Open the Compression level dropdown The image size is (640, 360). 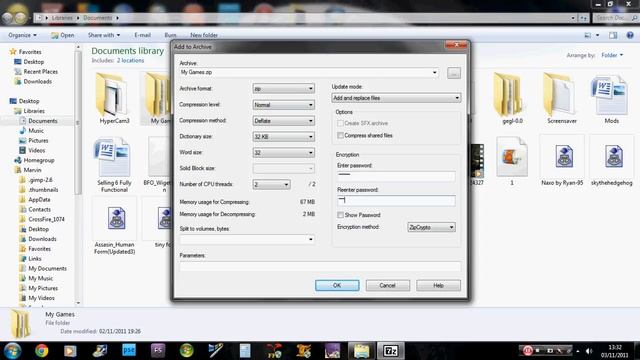pyautogui.click(x=283, y=105)
